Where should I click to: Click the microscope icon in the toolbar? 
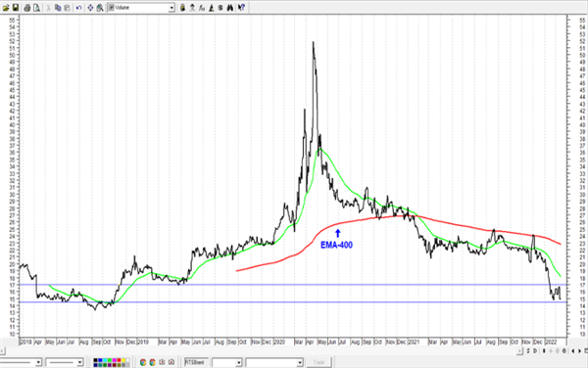point(211,8)
